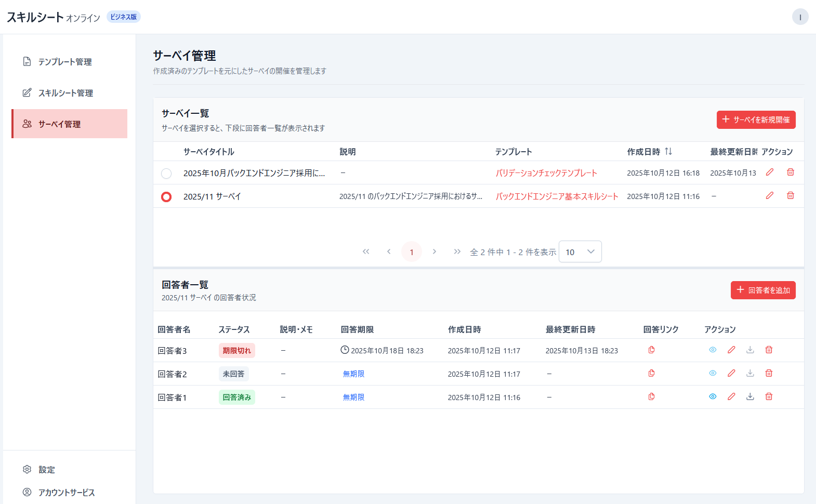The height and width of the screenshot is (504, 816).
Task: Click the 最終更新日時 header in the respondent table
Action: coord(571,329)
